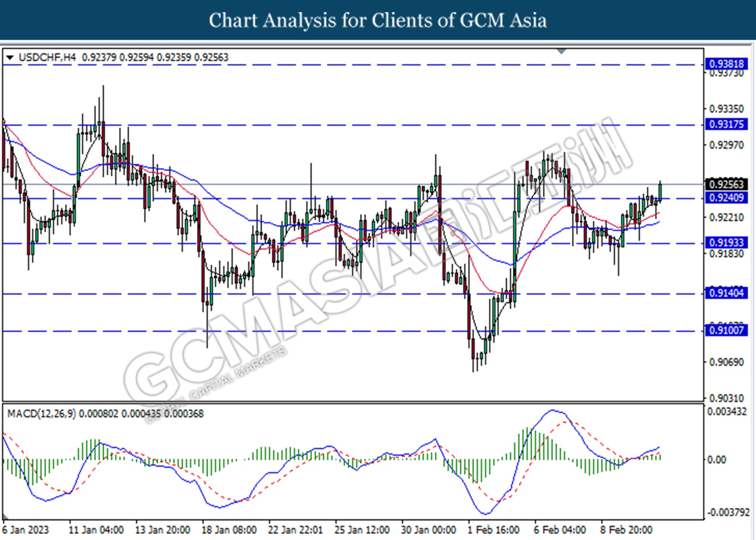Select the current price label 0.92563
This screenshot has width=756, height=540.
[726, 184]
